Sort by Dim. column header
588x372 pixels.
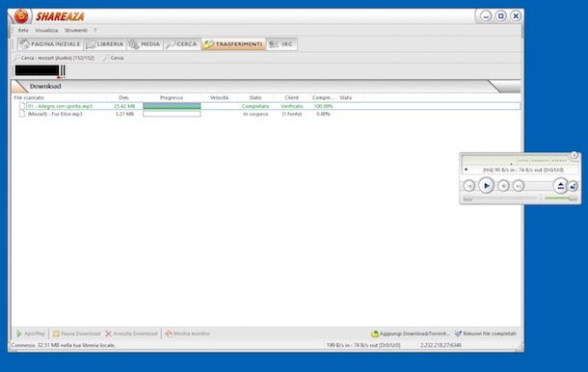coord(124,98)
